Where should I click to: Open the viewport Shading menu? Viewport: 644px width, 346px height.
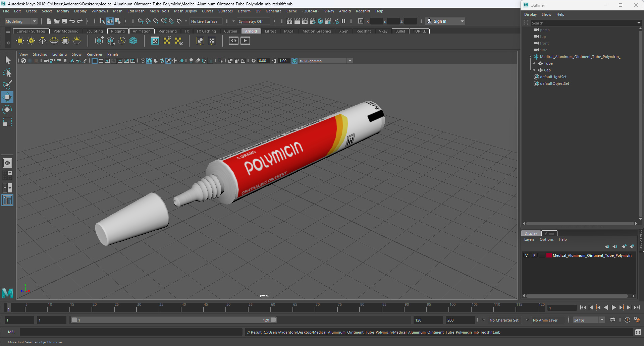tap(40, 54)
